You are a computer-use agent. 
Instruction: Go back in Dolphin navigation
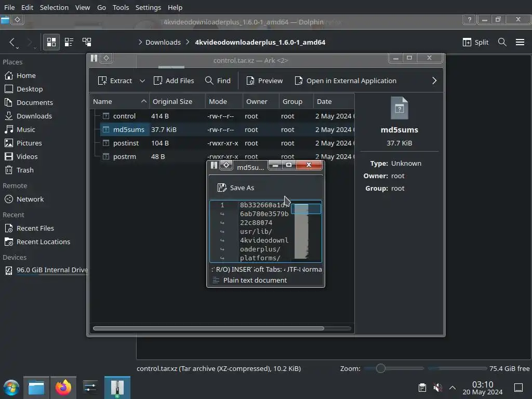coord(12,42)
